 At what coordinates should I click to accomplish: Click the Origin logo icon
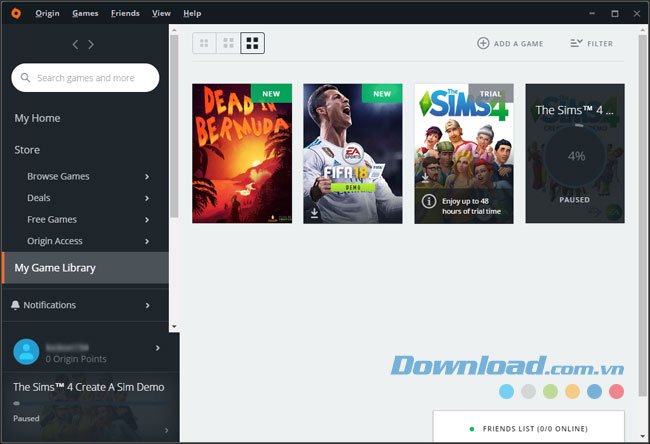pyautogui.click(x=16, y=13)
